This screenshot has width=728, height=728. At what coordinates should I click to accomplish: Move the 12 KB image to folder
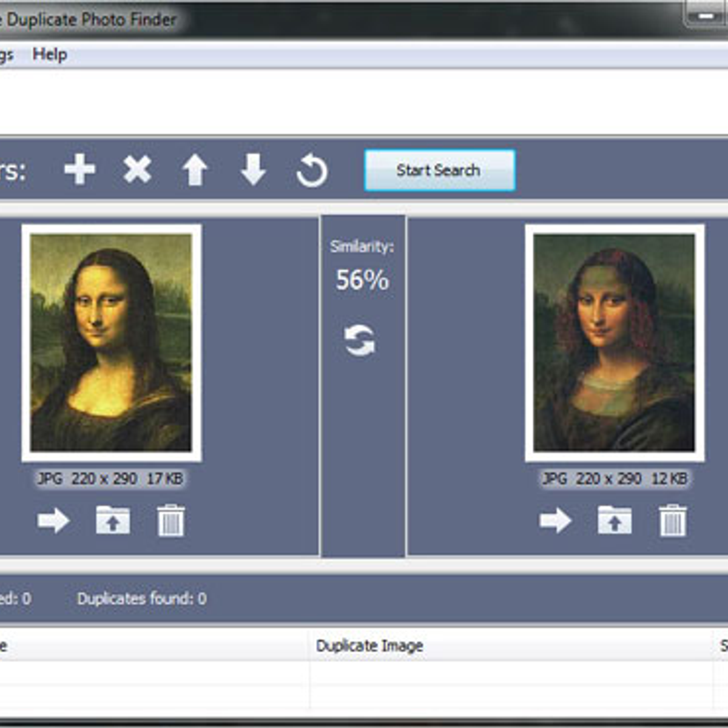(x=615, y=521)
